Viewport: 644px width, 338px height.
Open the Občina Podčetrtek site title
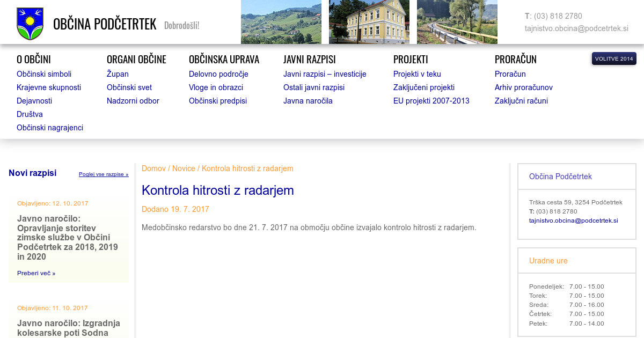105,24
